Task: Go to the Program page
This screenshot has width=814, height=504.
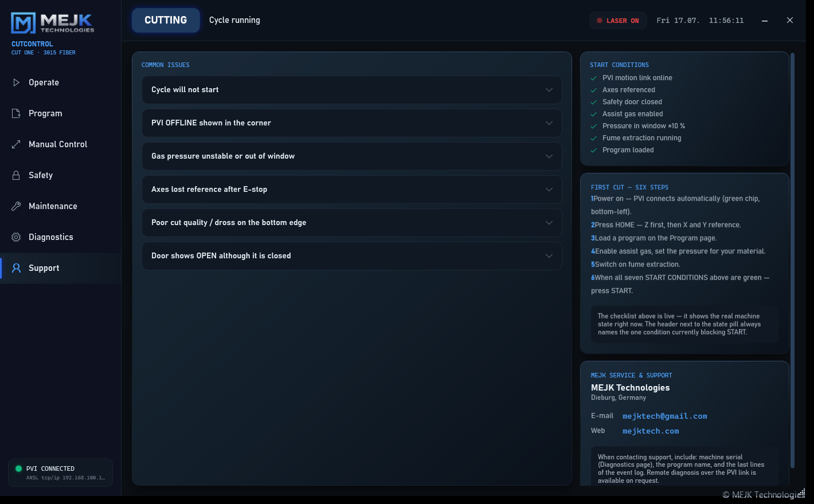Action: pyautogui.click(x=61, y=113)
